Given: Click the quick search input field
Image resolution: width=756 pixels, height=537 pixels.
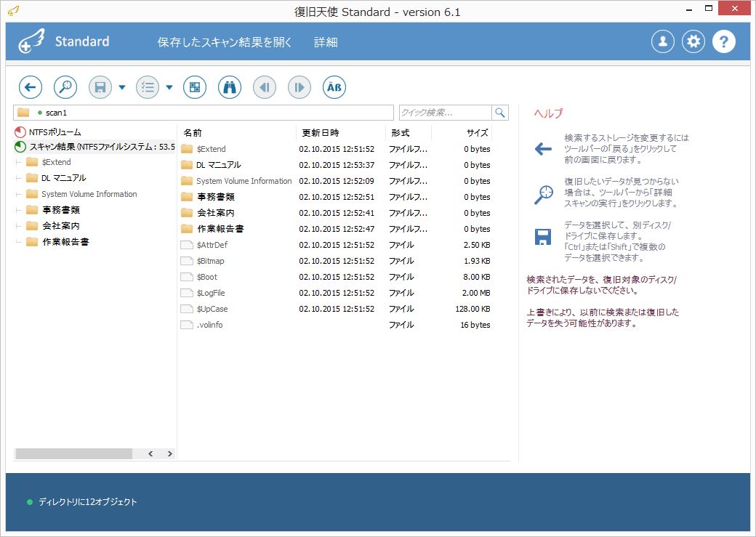Looking at the screenshot, I should [446, 113].
